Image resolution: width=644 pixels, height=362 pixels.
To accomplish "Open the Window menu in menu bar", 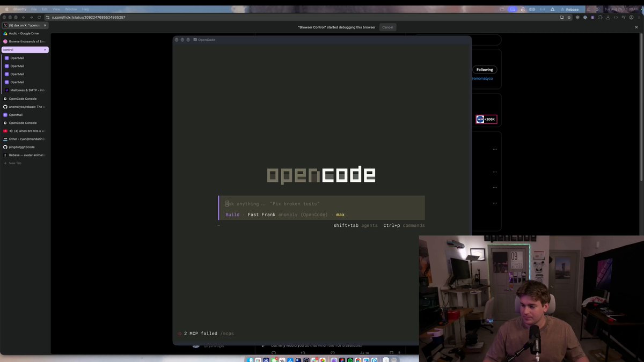I will [71, 9].
